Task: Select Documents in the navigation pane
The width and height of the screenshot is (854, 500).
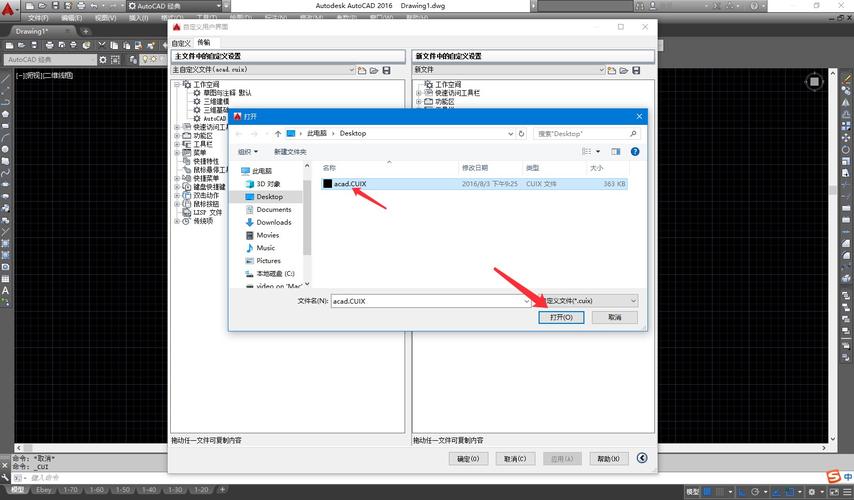Action: point(273,210)
